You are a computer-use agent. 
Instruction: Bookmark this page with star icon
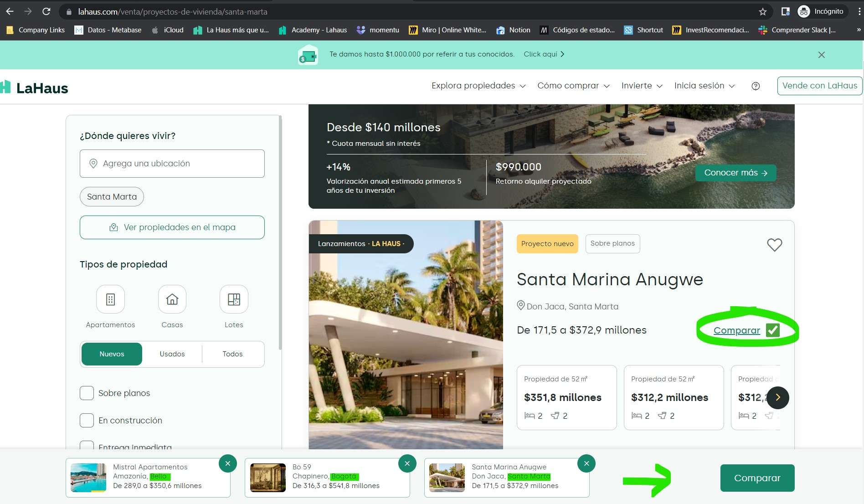(x=763, y=11)
